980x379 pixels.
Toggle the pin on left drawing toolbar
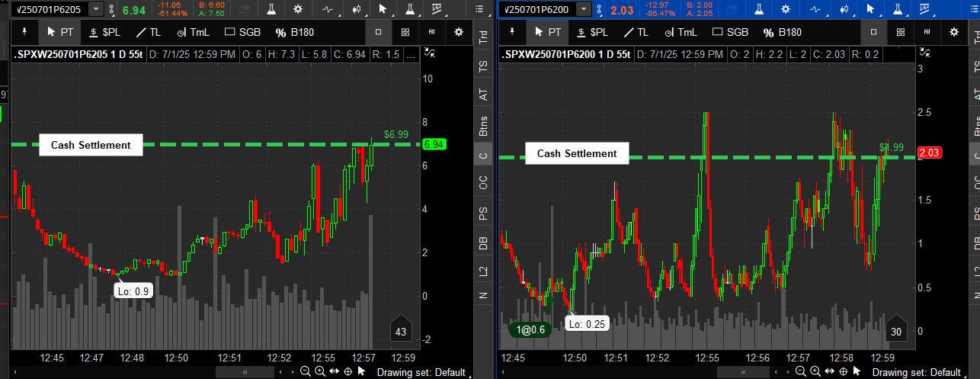[x=23, y=32]
